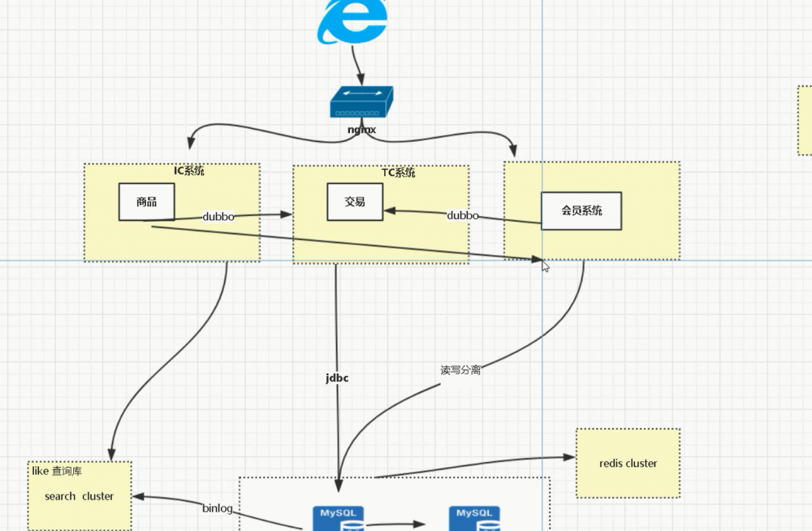
Task: Click the left MySQL database icon
Action: pyautogui.click(x=338, y=519)
